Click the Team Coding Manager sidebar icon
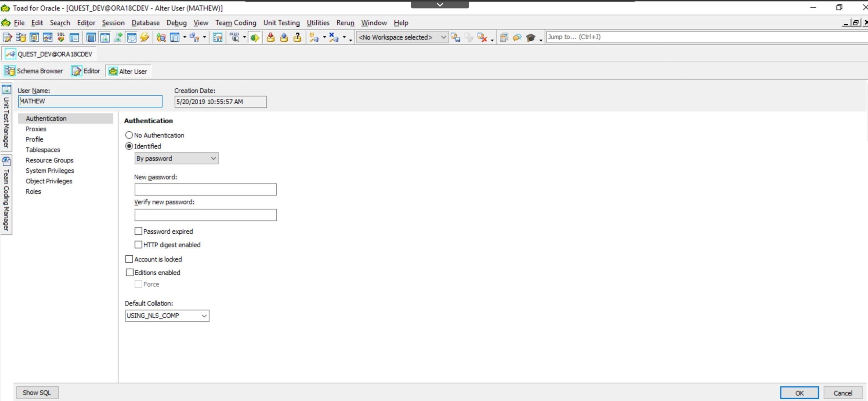The image size is (868, 401). tap(6, 161)
